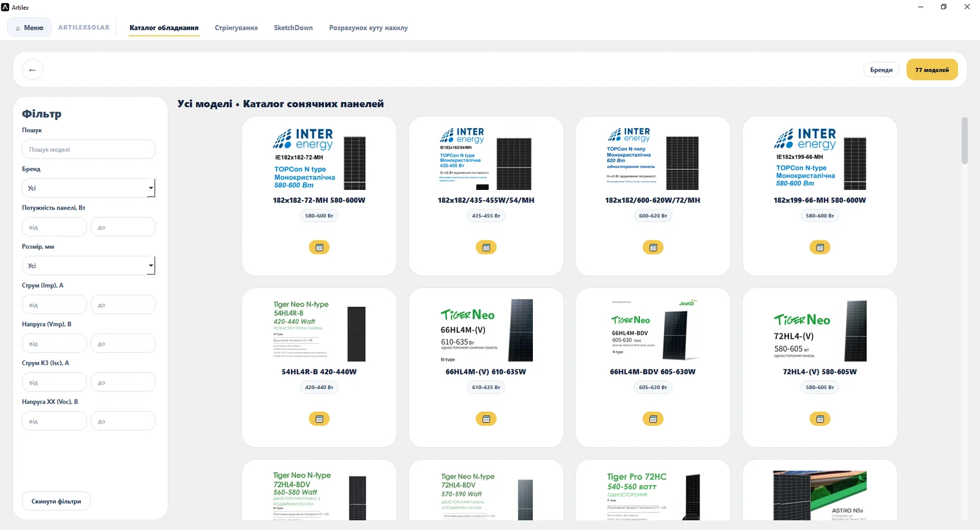Select the title 182x182/435-455W/54/MH
Viewport: 980px width, 530px height.
(486, 200)
